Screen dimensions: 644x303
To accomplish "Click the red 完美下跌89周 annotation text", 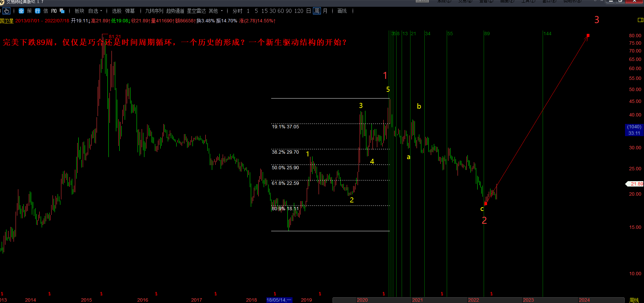I will 175,42.
